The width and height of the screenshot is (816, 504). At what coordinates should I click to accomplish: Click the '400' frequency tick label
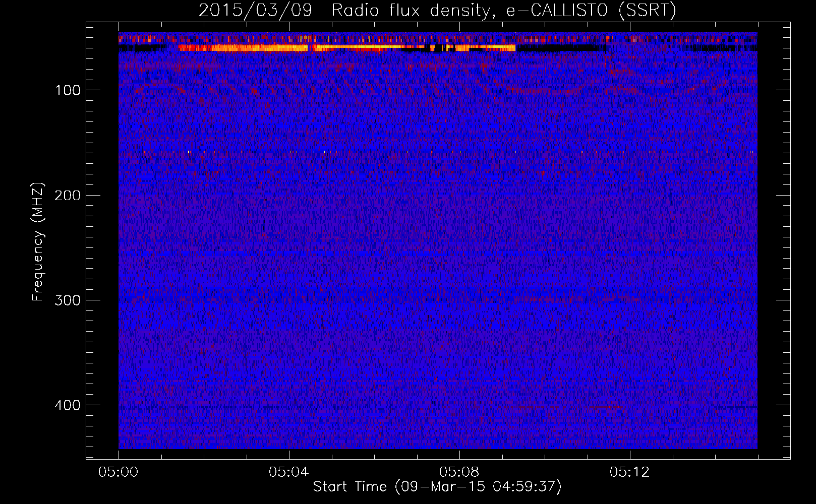68,405
